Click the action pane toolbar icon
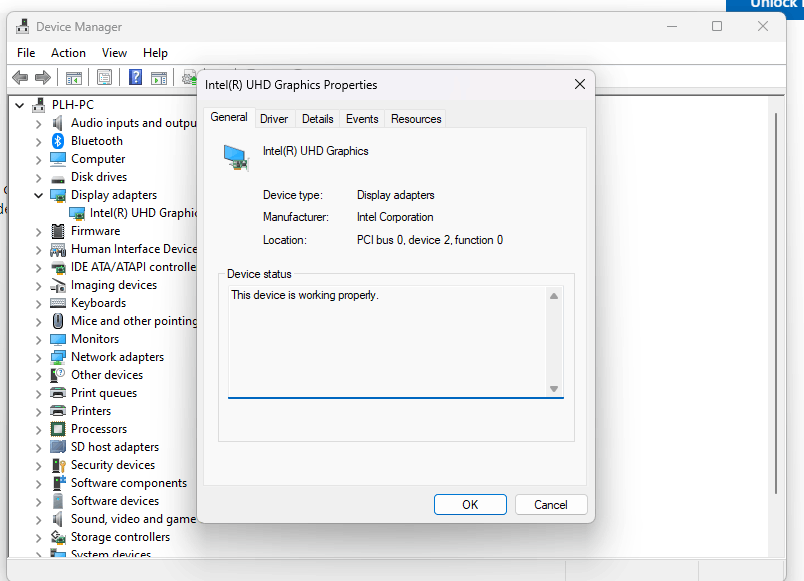 [x=159, y=78]
